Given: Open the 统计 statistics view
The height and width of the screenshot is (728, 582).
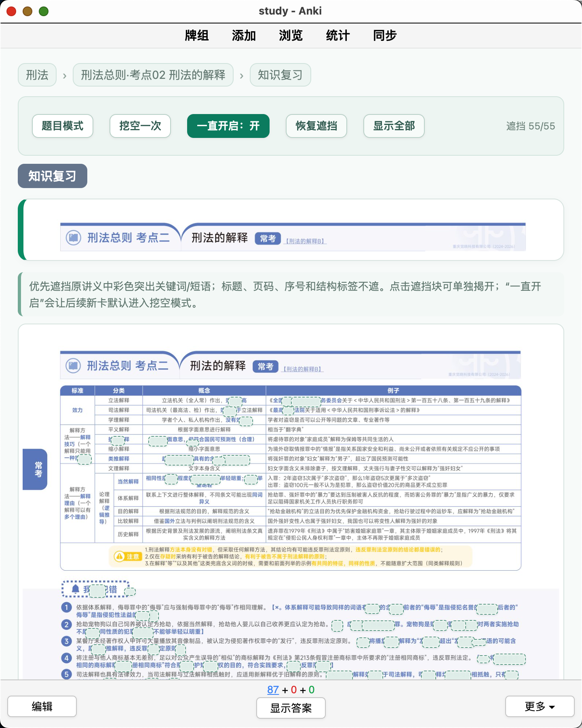Looking at the screenshot, I should [x=338, y=36].
